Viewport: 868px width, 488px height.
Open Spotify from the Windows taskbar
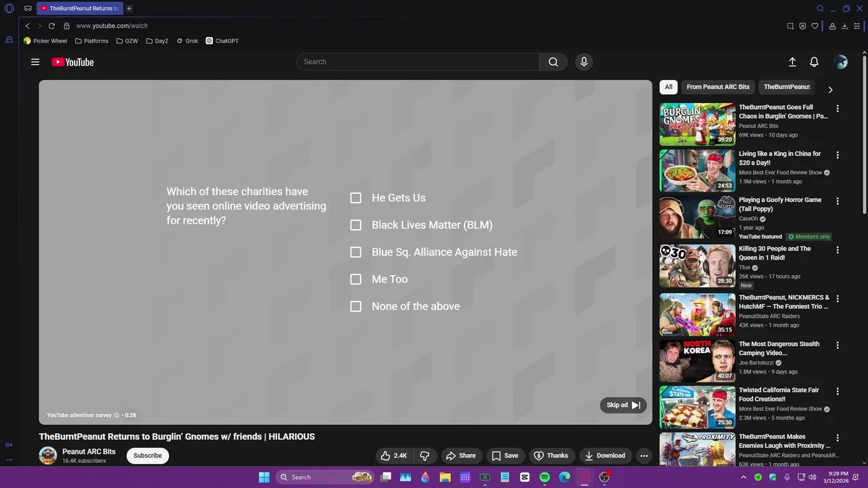tap(545, 477)
